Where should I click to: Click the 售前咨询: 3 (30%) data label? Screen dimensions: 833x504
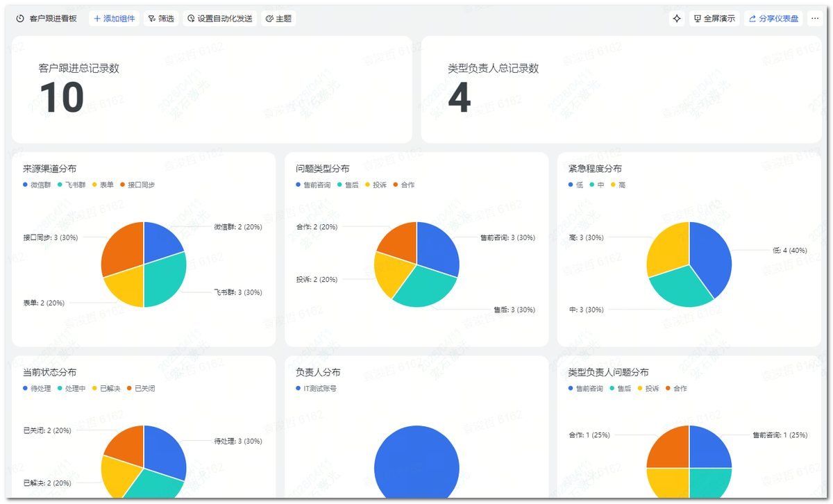[507, 237]
